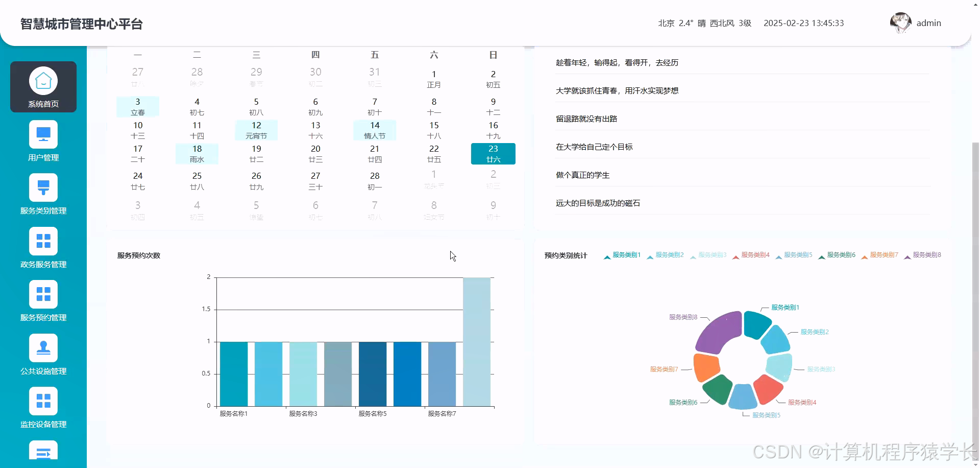Screen dimensions: 980x468
Task: Click the 服务名称5 bar in chart
Action: coord(373,374)
